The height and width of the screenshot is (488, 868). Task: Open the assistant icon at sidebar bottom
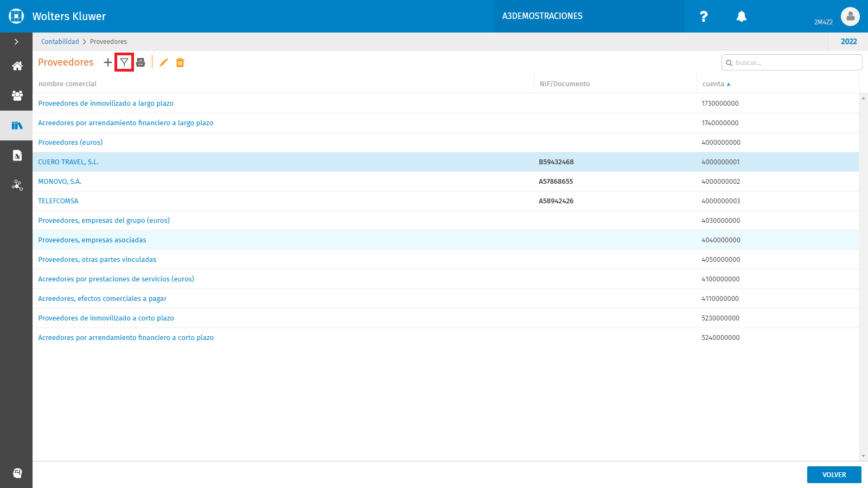[17, 473]
